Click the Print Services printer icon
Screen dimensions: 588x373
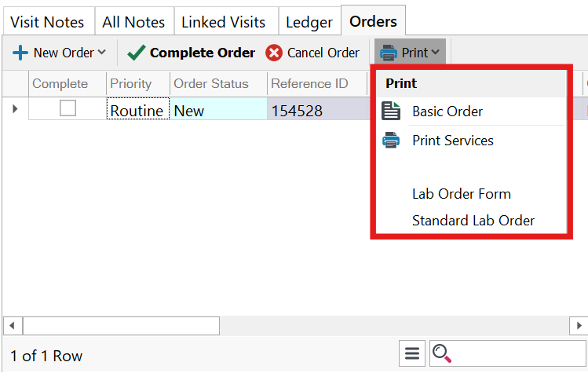(391, 141)
